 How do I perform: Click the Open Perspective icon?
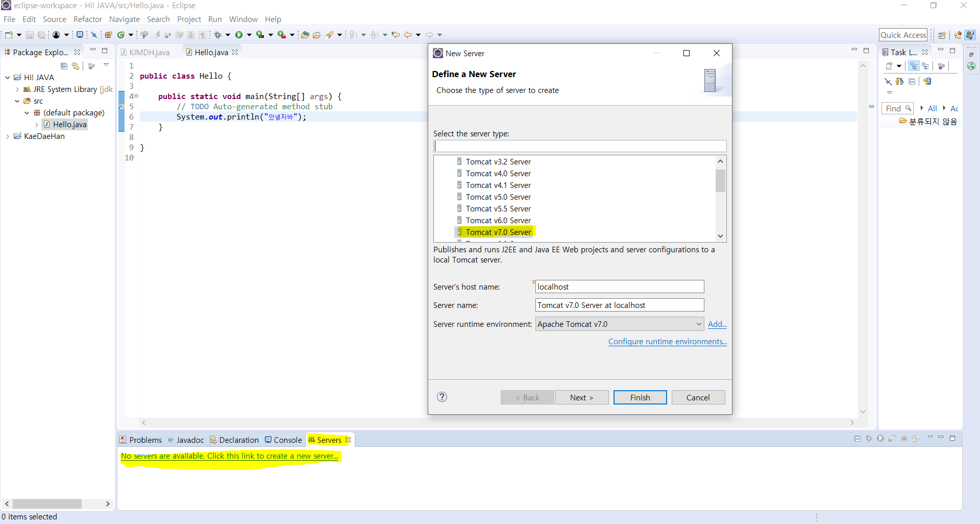point(942,35)
